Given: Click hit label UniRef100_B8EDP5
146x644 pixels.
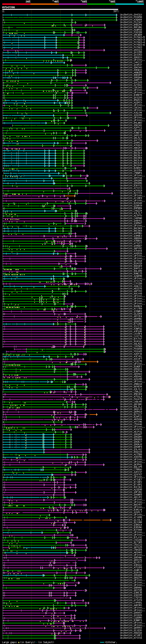Looking at the screenshot, I should pos(131,75).
